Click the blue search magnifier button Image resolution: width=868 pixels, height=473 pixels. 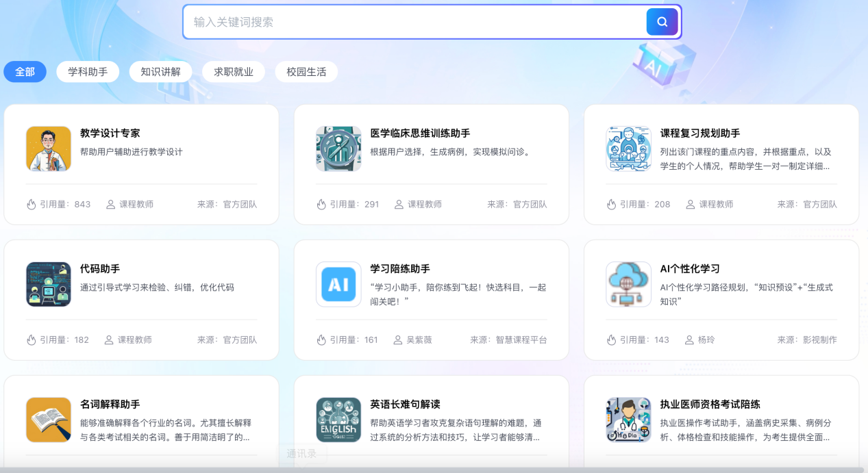point(662,22)
